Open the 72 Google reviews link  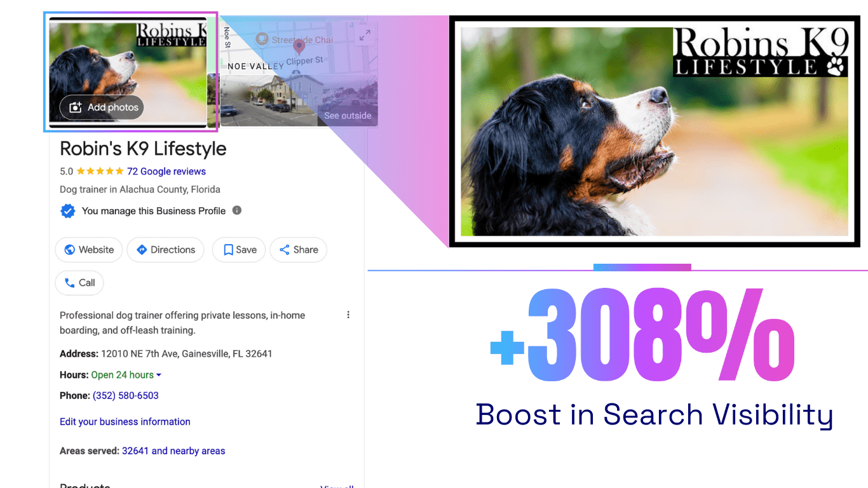point(166,172)
